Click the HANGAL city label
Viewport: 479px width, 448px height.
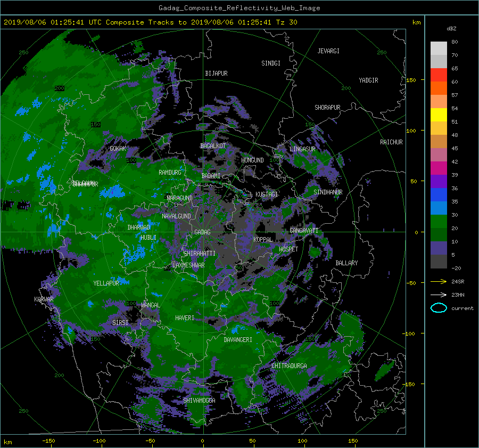click(x=151, y=305)
